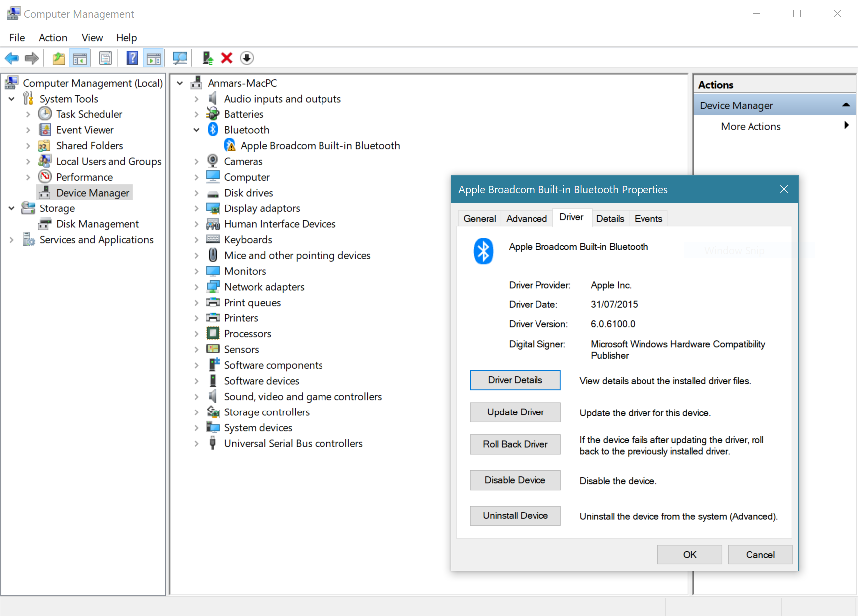Image resolution: width=858 pixels, height=616 pixels.
Task: Open the Action menu
Action: coord(53,38)
